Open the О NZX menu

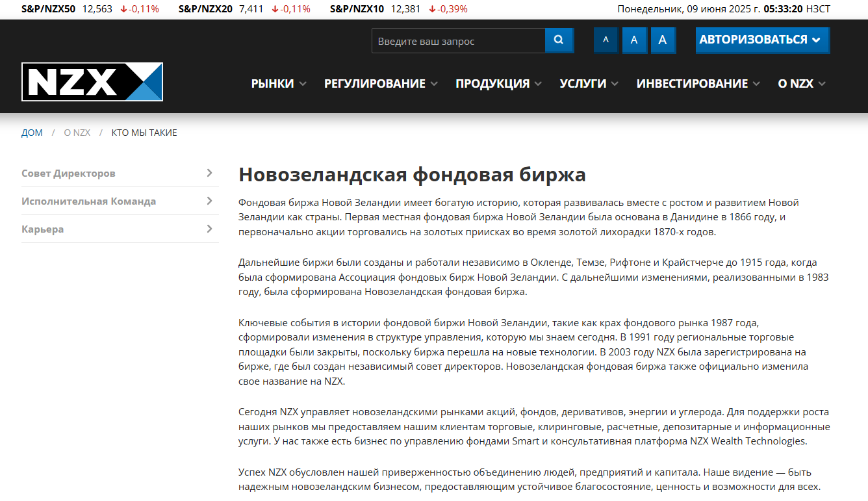click(x=802, y=83)
